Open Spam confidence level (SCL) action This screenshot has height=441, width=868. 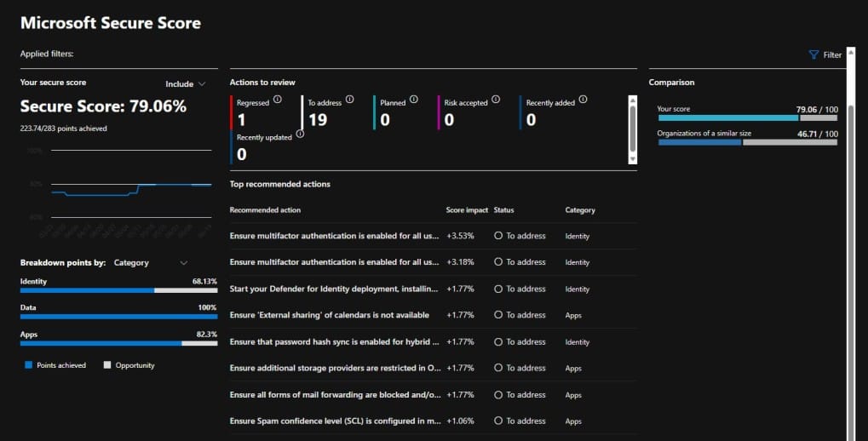click(336, 421)
